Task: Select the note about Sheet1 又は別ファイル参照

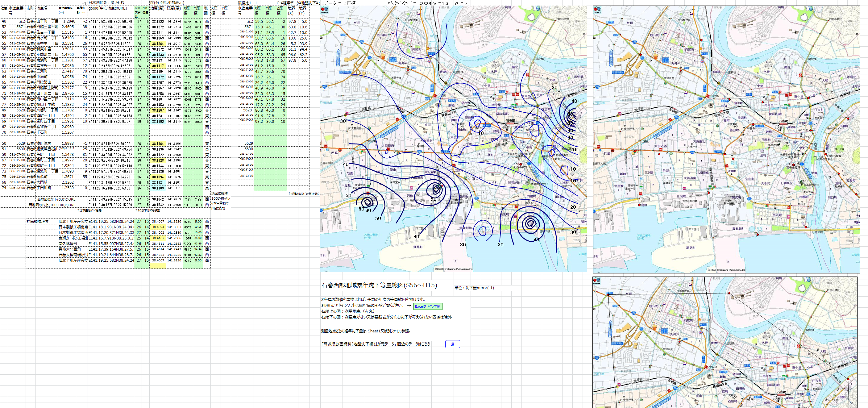Action: click(x=366, y=331)
